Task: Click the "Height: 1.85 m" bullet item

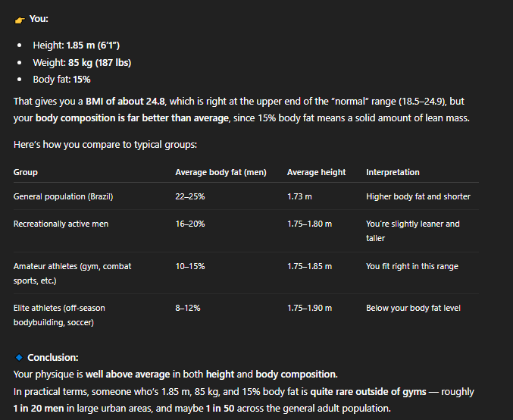Action: pyautogui.click(x=77, y=45)
